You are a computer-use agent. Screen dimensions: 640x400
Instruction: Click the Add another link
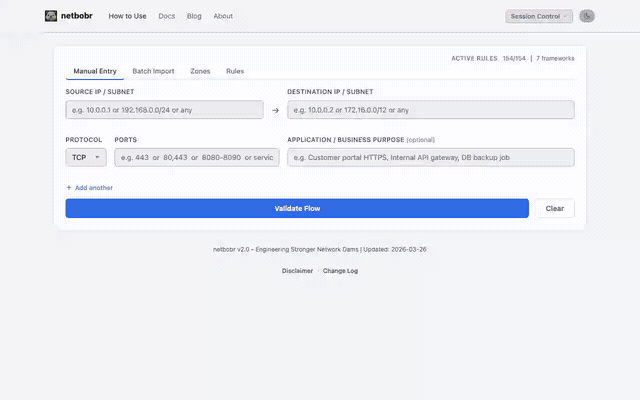90,188
